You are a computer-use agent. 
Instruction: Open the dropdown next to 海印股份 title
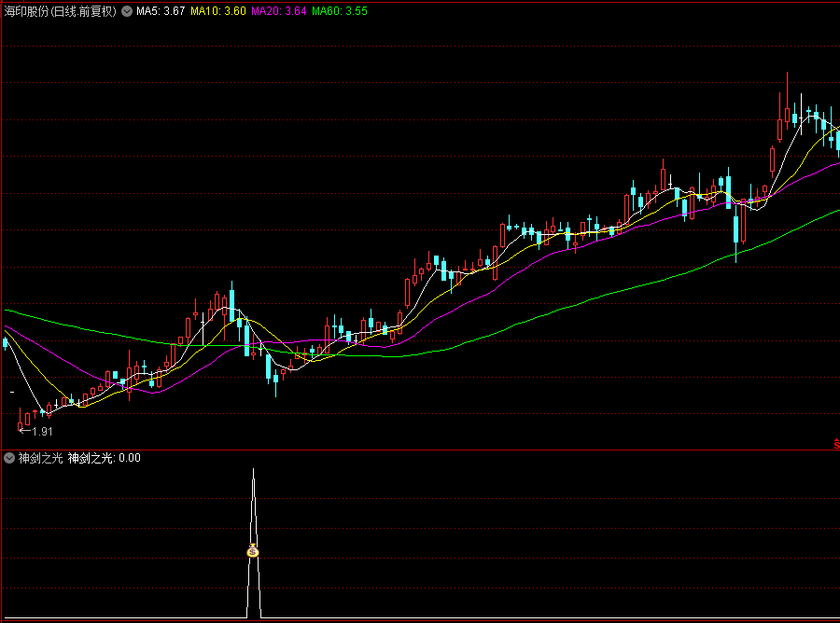click(127, 11)
